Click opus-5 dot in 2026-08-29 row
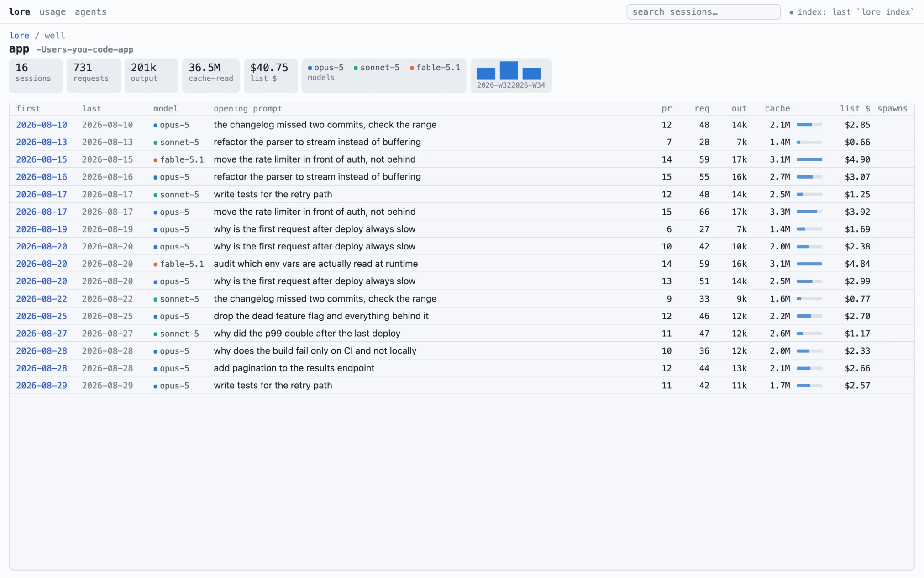924x578 pixels. click(156, 387)
